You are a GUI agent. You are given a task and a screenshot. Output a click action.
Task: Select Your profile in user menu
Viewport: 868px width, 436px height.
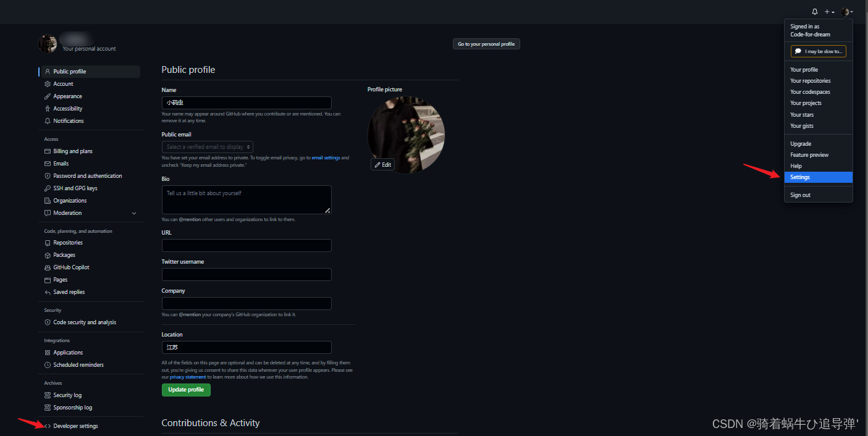pos(819,70)
